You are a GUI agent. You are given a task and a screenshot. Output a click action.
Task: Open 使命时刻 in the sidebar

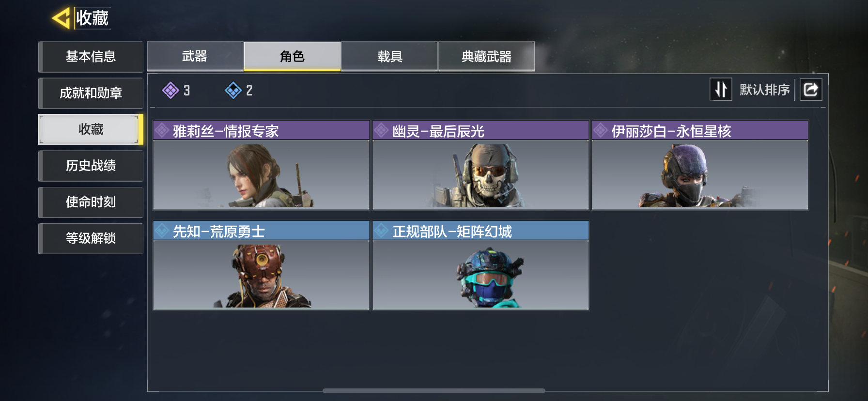pos(91,202)
